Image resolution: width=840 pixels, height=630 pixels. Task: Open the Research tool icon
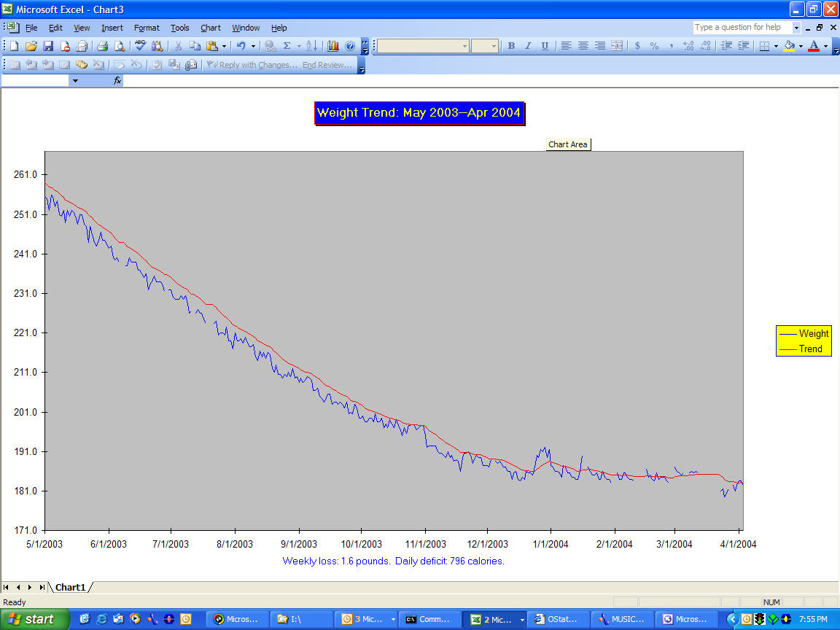click(157, 47)
